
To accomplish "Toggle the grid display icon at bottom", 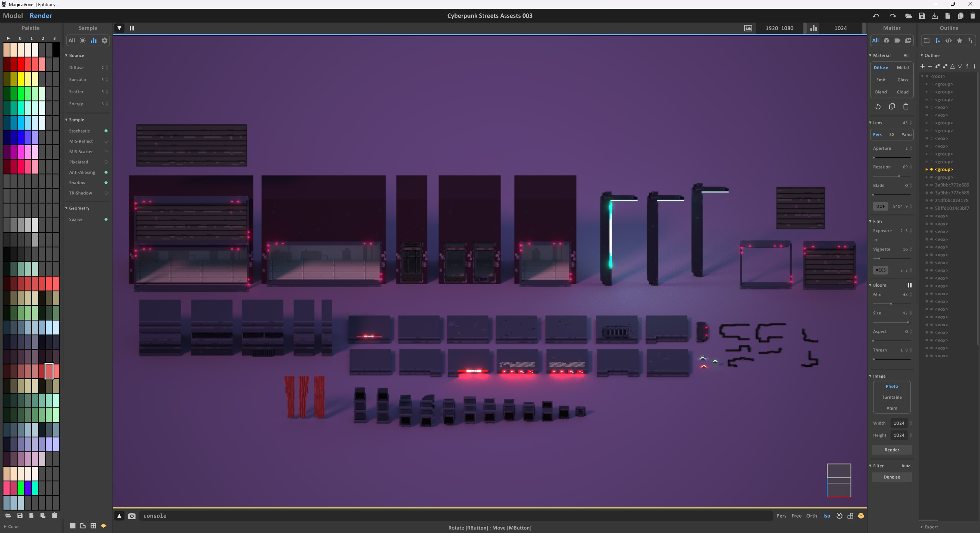I will pos(93,526).
